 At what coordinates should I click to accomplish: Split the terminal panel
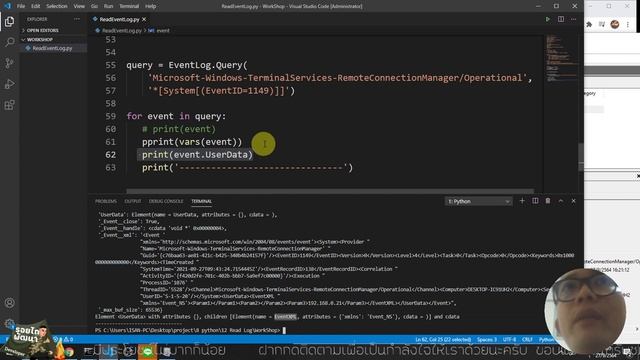coord(535,201)
